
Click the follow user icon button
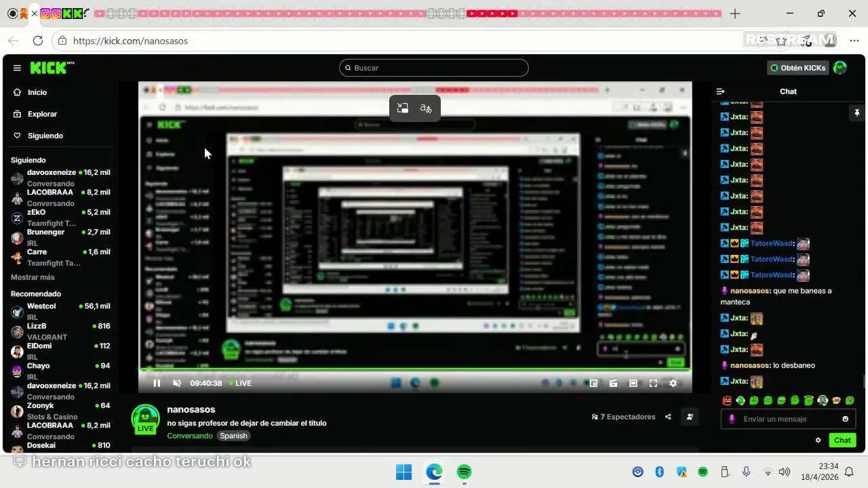click(x=690, y=417)
